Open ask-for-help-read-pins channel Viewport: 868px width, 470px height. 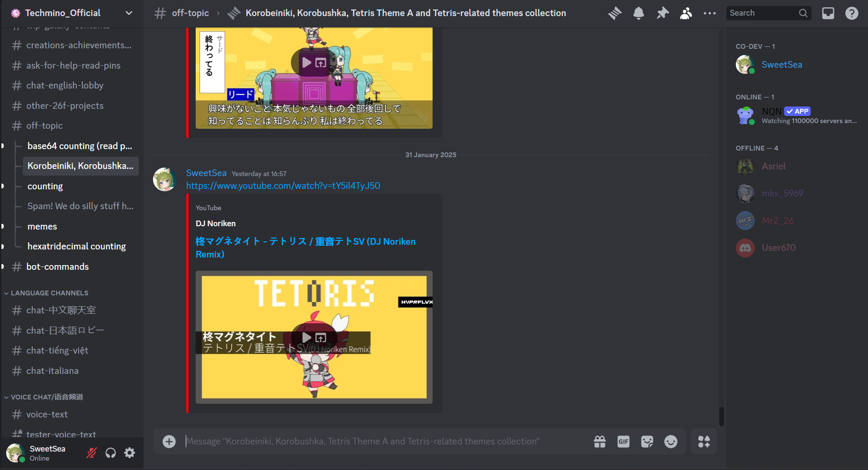(71, 65)
